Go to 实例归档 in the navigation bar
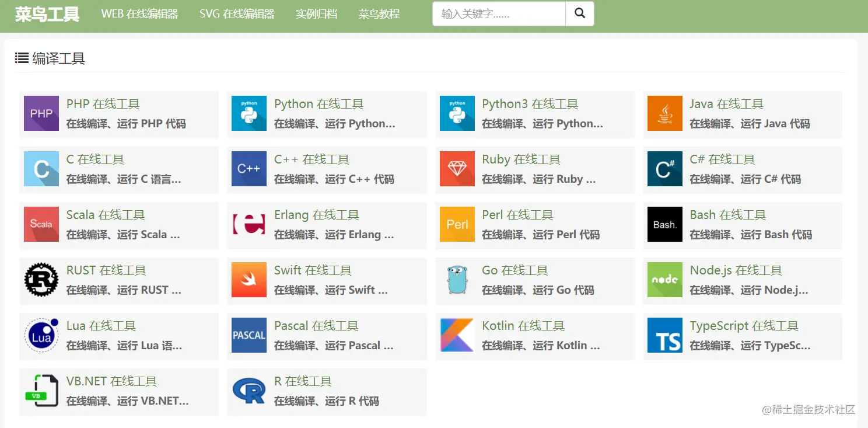868x428 pixels. tap(316, 13)
